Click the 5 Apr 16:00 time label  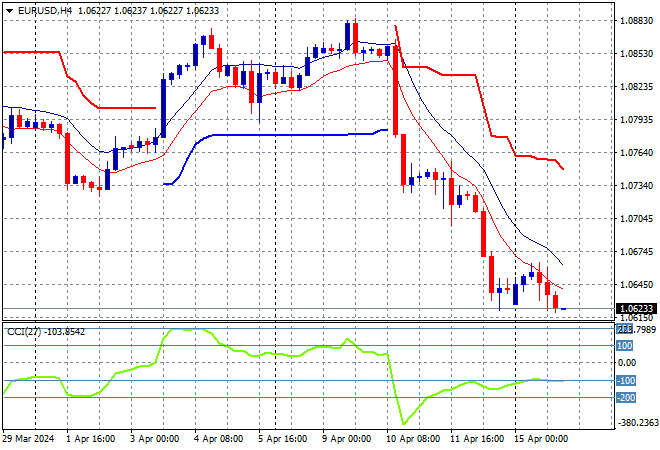pyautogui.click(x=282, y=439)
